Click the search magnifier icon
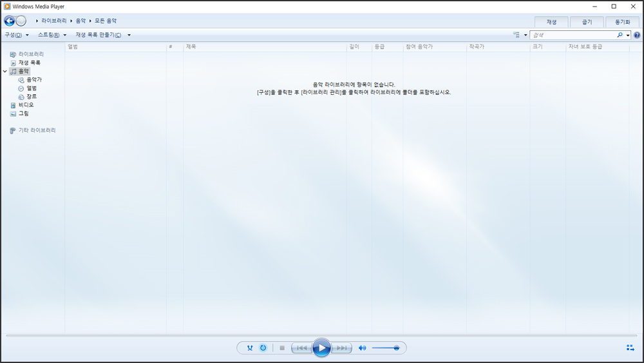 tap(620, 35)
